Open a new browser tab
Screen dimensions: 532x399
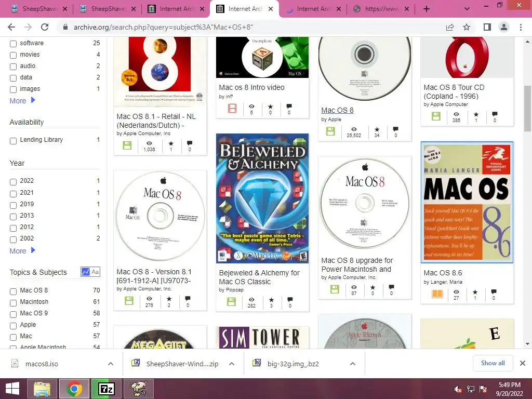[x=427, y=9]
